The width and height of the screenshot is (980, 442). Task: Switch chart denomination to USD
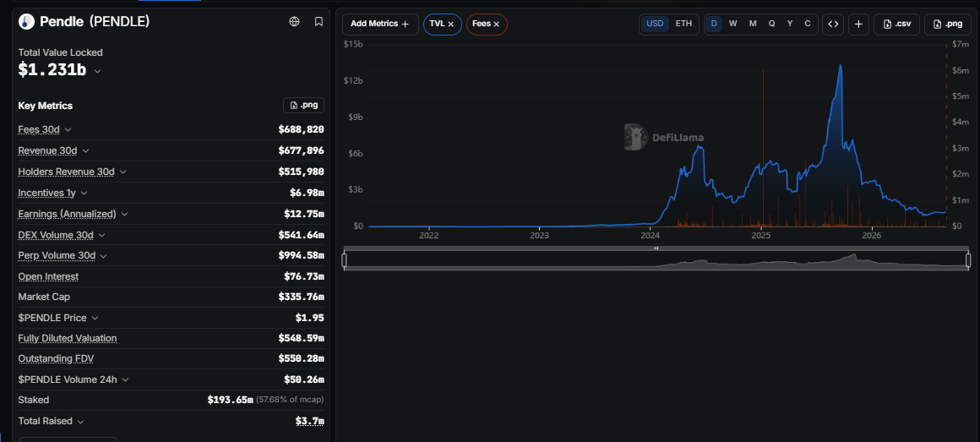point(655,24)
